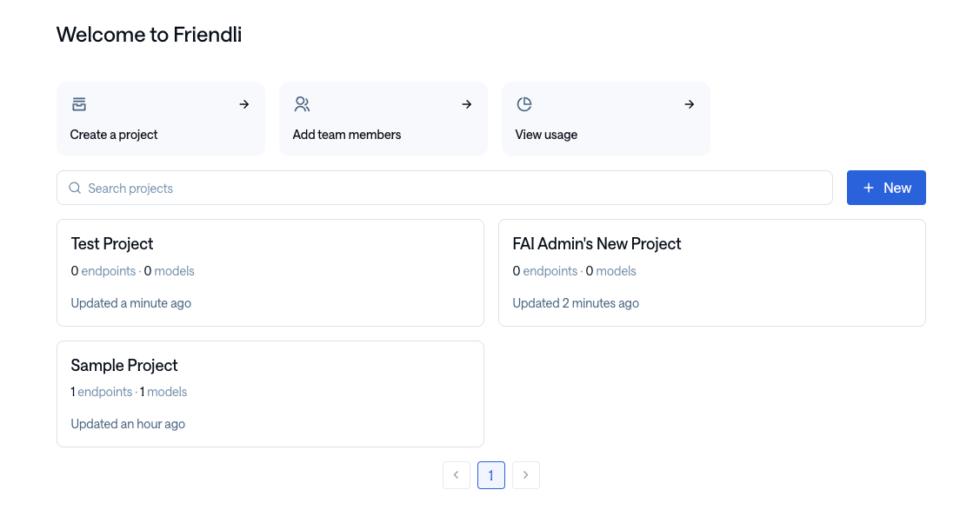View endpoints of the Sample Project

pos(104,391)
